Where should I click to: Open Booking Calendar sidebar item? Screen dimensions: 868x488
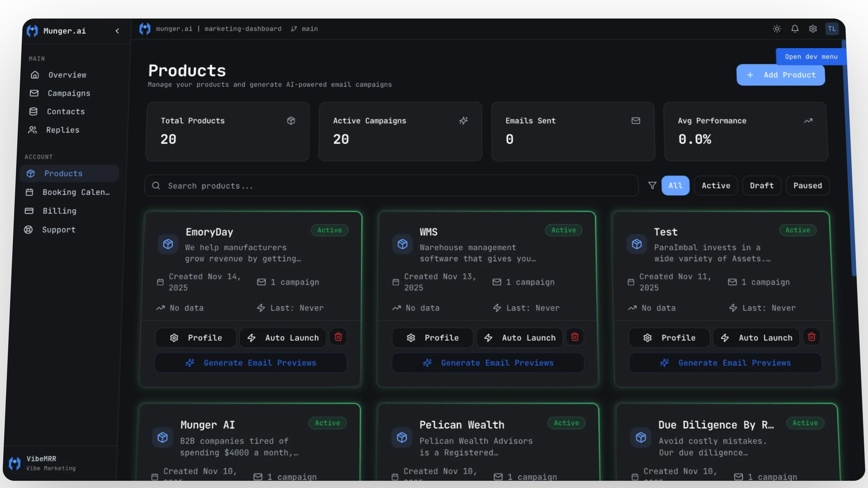[76, 192]
